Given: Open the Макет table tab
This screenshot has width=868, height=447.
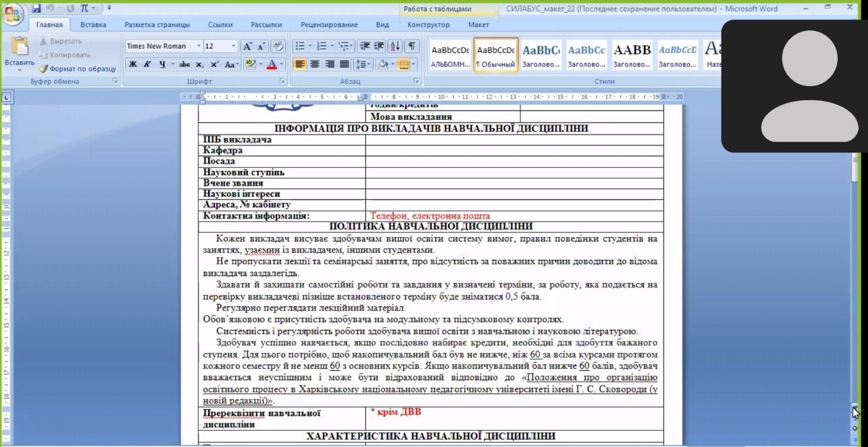Looking at the screenshot, I should (x=478, y=25).
